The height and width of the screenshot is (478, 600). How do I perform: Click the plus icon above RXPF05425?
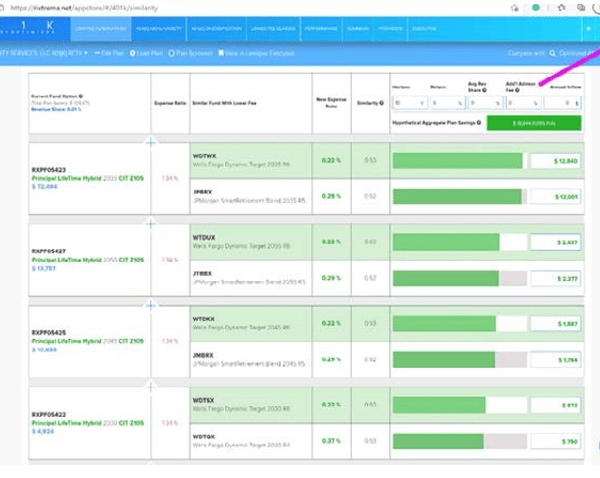151,303
